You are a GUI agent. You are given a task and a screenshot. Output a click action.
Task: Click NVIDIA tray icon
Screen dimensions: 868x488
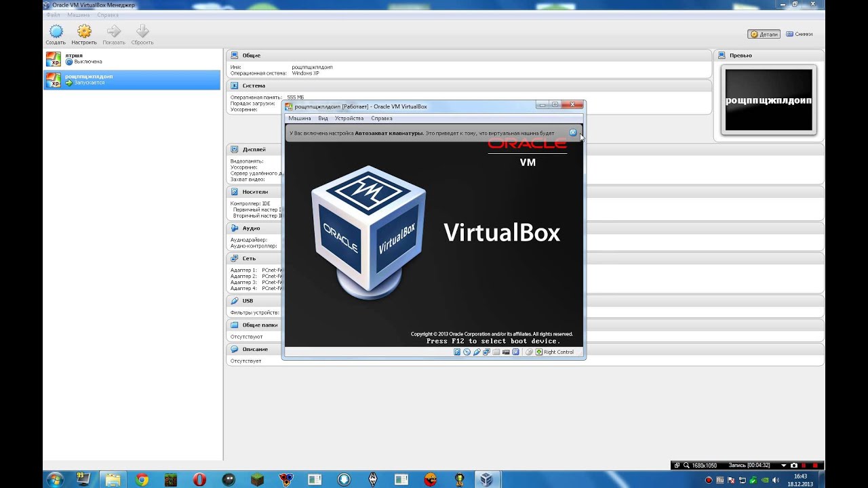click(x=765, y=481)
